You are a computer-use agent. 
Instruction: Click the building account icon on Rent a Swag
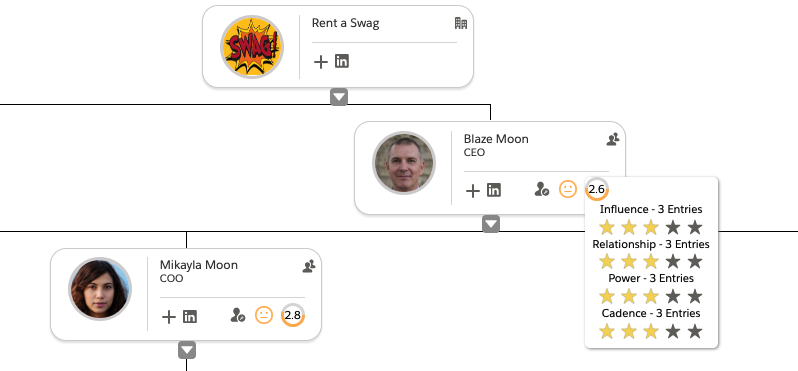click(x=461, y=23)
